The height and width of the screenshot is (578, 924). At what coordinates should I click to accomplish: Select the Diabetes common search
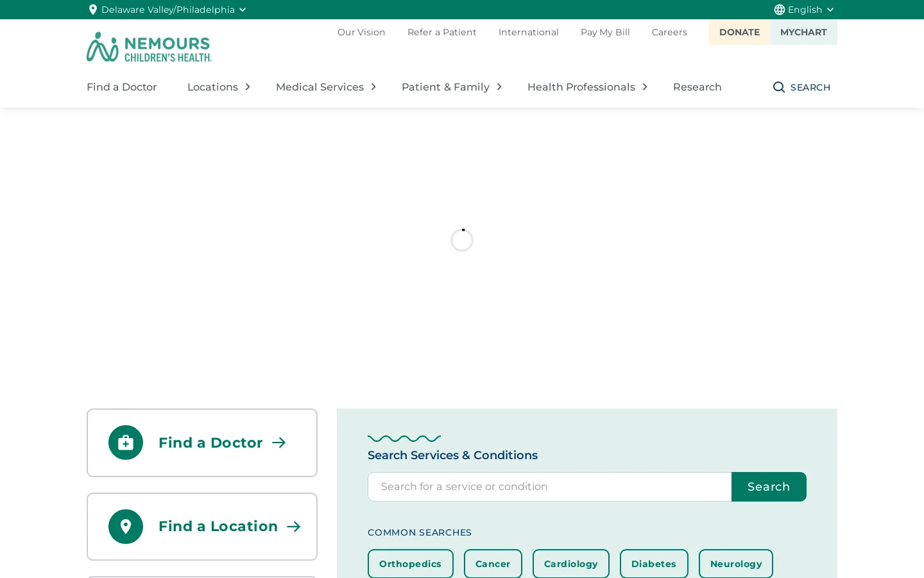tap(654, 564)
